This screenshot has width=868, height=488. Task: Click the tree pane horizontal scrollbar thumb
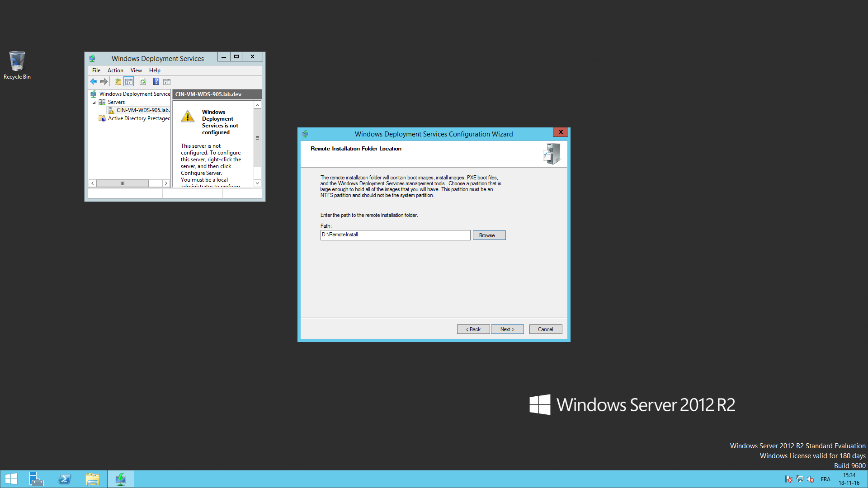pos(123,183)
